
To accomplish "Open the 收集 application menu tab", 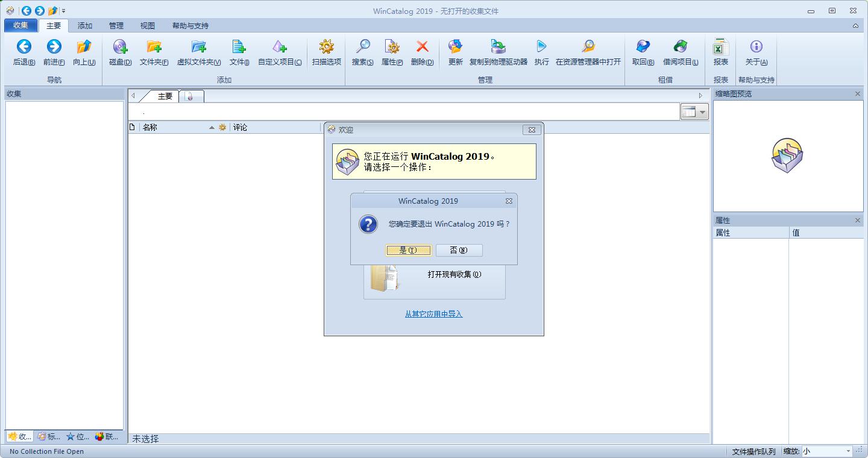I will click(20, 25).
